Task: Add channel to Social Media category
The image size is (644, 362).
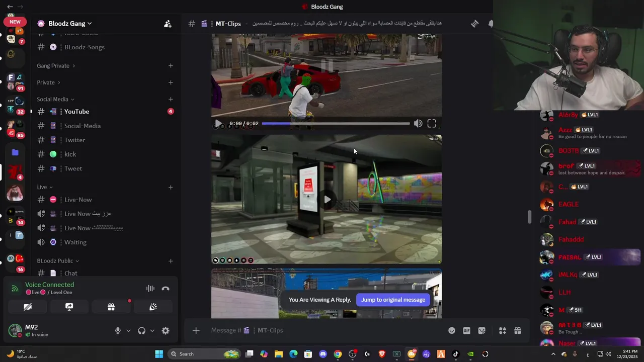Action: 171,99
